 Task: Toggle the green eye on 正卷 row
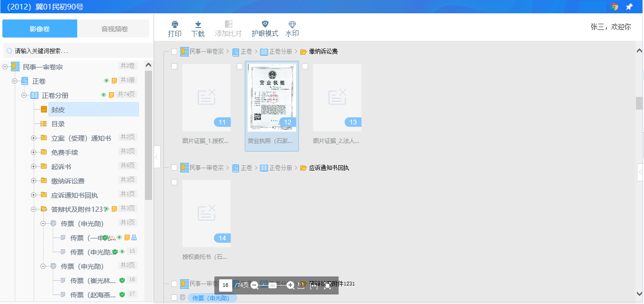click(x=107, y=81)
